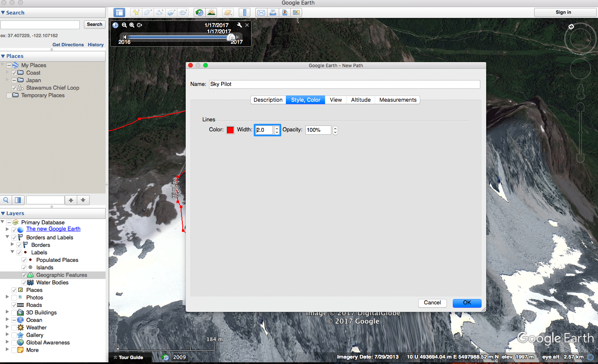Toggle the sidebar visibility toolbar icon
The image size is (598, 364).
coord(119,13)
